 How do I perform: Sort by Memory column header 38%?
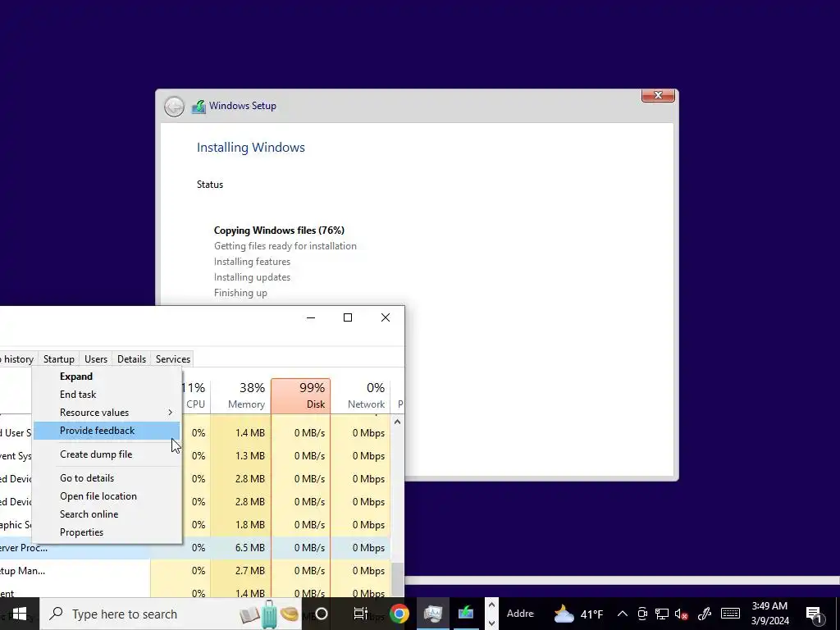click(x=241, y=396)
